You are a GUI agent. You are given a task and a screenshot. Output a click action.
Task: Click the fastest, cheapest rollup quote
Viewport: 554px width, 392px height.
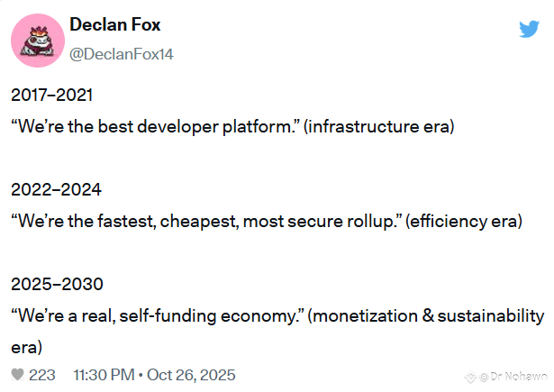pos(206,222)
